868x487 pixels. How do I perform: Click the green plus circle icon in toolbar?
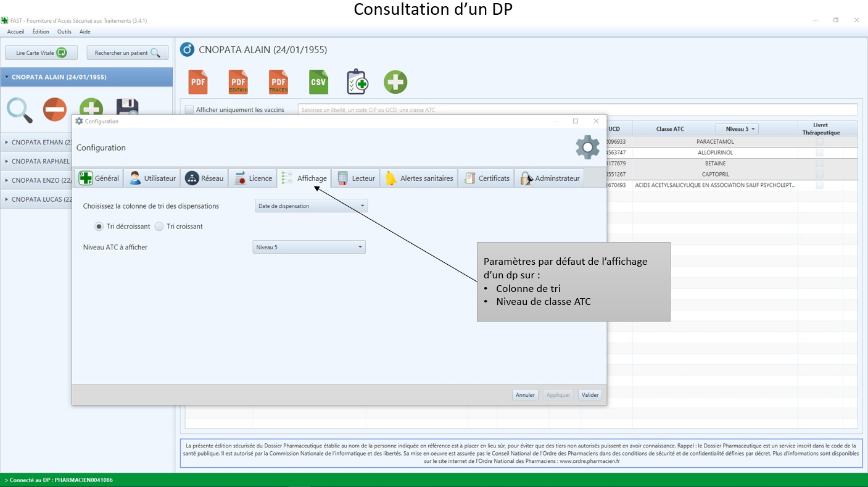click(395, 82)
